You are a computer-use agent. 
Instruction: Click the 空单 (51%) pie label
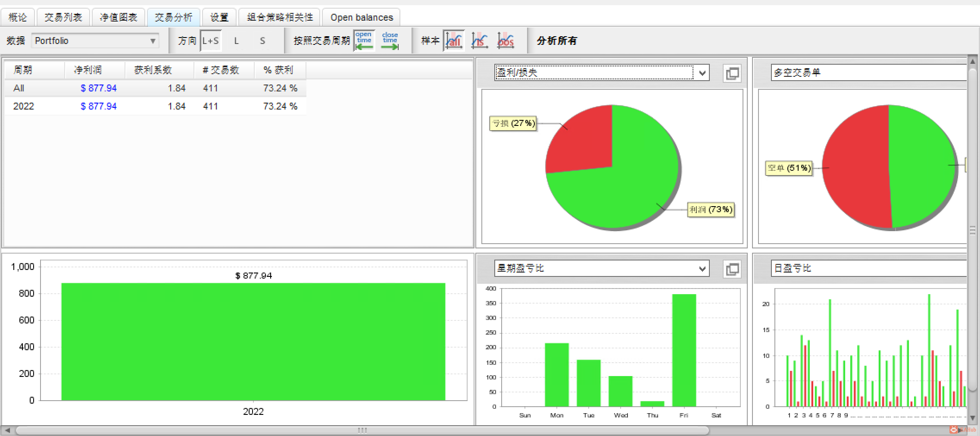tap(790, 168)
